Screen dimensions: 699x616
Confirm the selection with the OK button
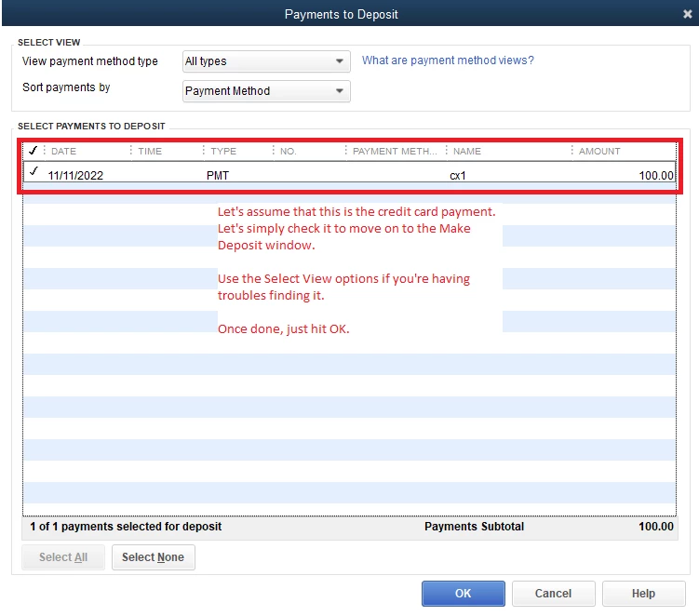[464, 594]
